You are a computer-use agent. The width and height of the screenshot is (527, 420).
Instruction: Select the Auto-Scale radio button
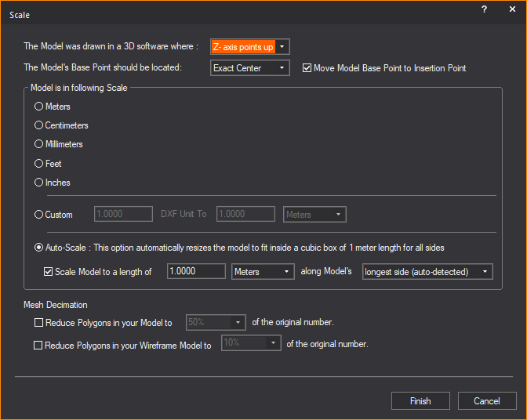[x=38, y=248]
